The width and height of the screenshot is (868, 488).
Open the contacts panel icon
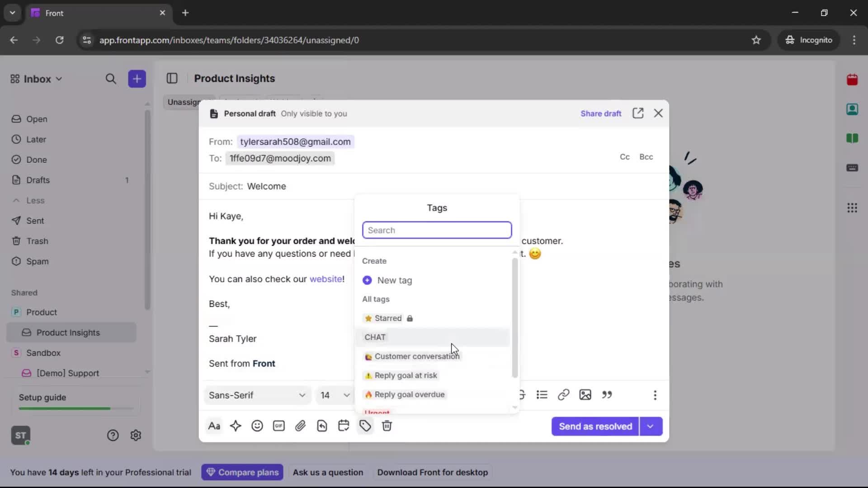[853, 109]
